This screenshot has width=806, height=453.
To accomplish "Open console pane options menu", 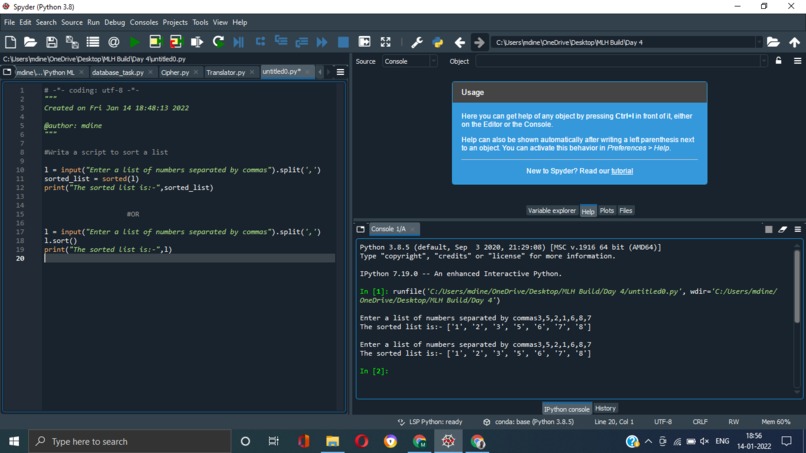I will (x=798, y=229).
